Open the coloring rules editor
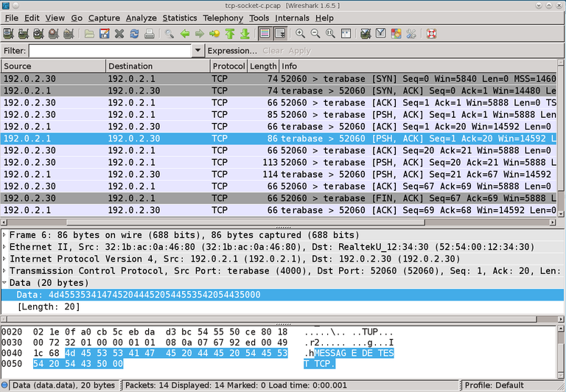 click(x=396, y=34)
